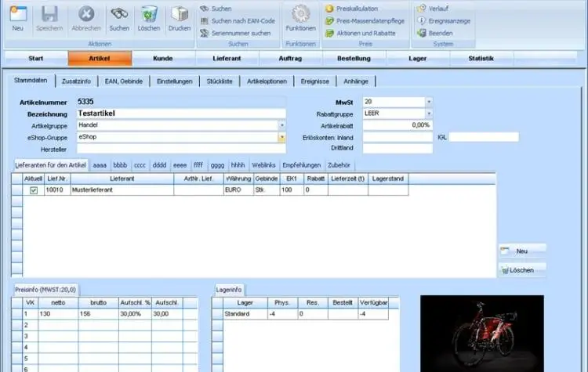Viewport: 588px width, 372px height.
Task: Click the Drucken printer icon
Action: (180, 14)
